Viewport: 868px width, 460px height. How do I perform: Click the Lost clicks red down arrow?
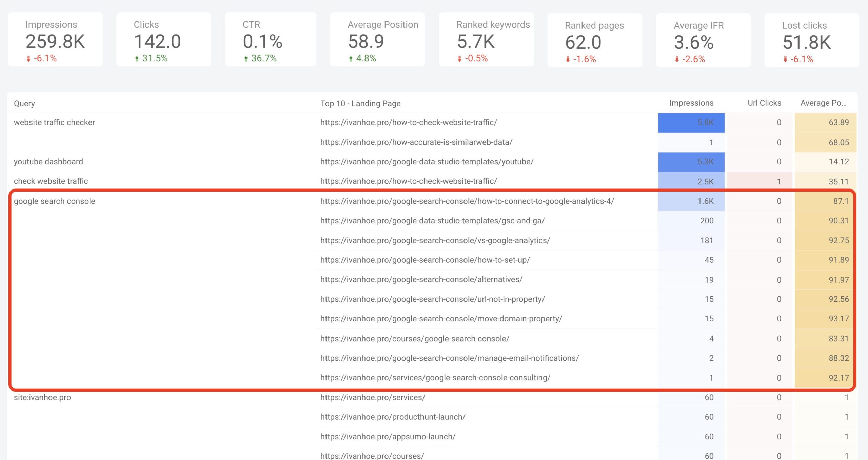pyautogui.click(x=785, y=59)
